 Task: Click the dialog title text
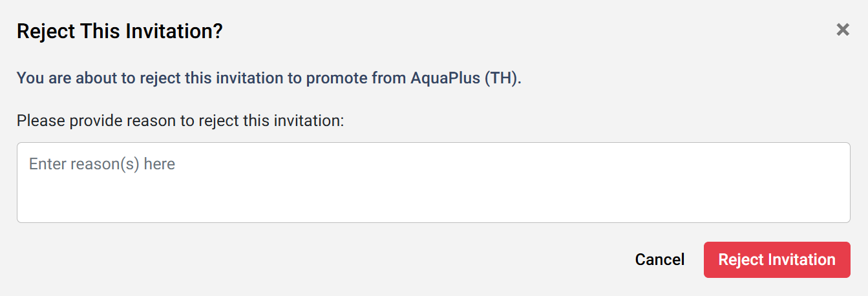click(120, 31)
